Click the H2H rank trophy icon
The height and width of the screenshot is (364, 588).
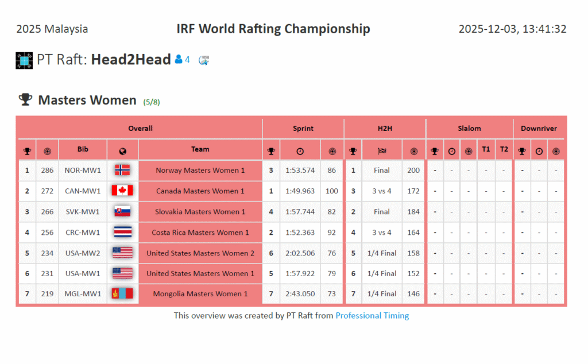(x=353, y=152)
